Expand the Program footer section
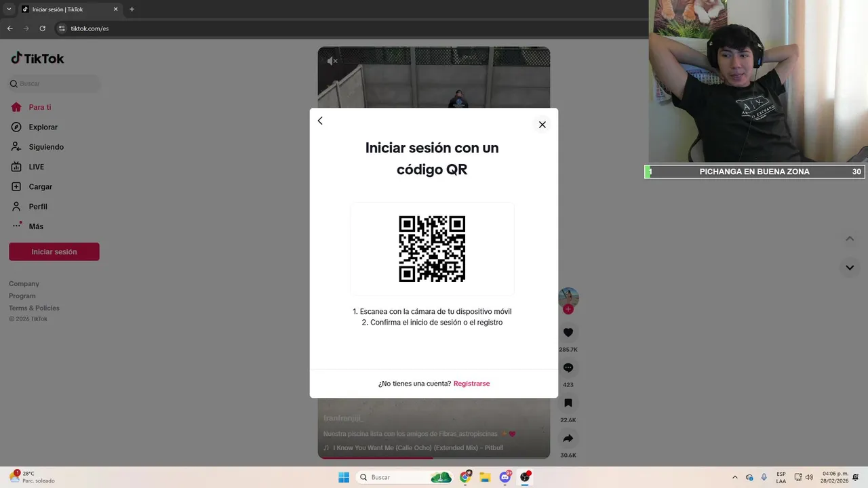The height and width of the screenshot is (488, 868). tap(22, 296)
